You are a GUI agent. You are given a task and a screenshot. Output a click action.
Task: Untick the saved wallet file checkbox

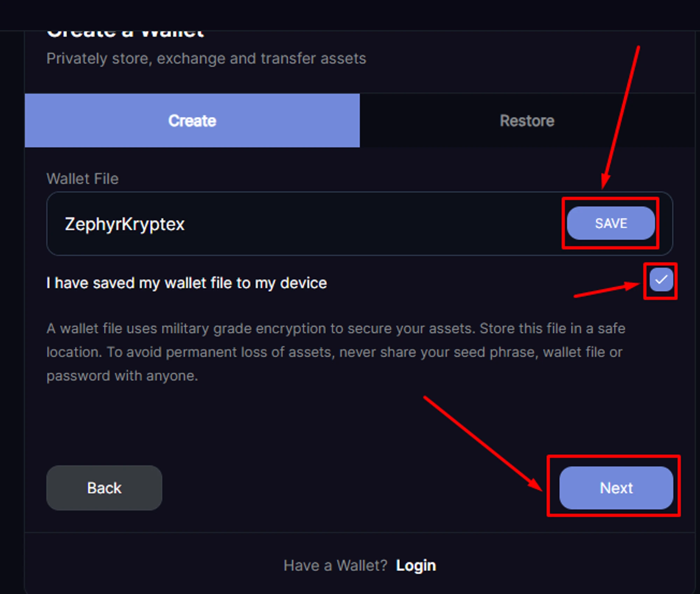661,280
